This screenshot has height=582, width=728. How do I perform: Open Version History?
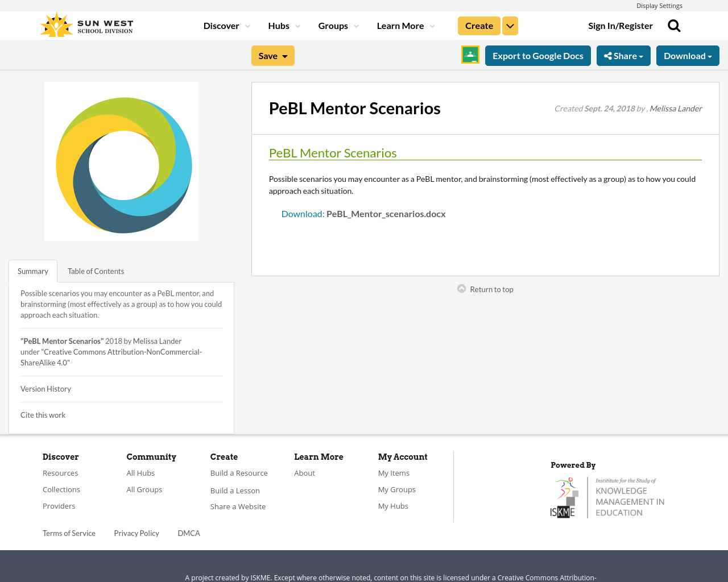(x=45, y=388)
